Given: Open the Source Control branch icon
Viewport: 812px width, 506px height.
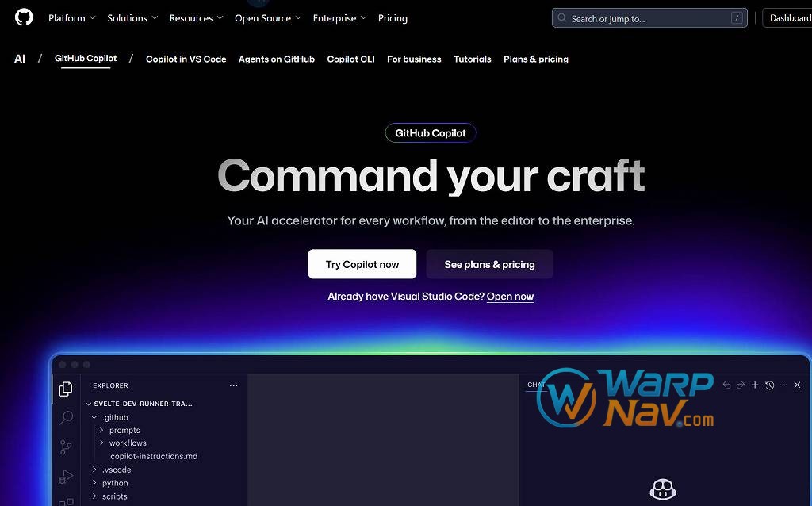Looking at the screenshot, I should click(67, 447).
